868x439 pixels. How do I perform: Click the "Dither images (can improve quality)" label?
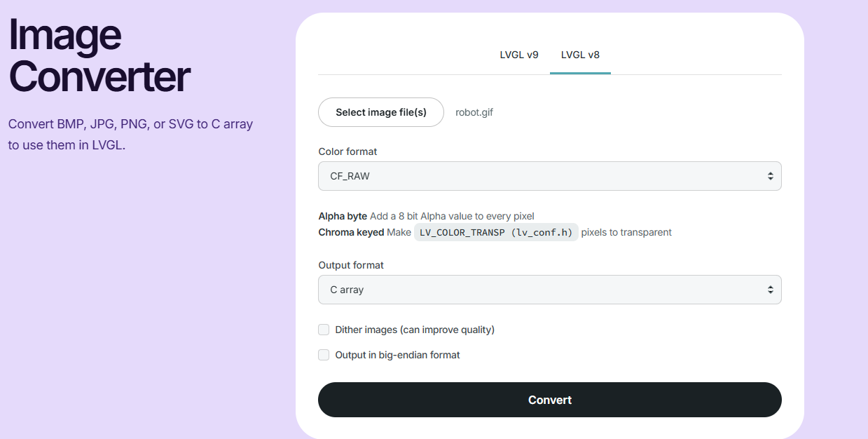coord(415,330)
